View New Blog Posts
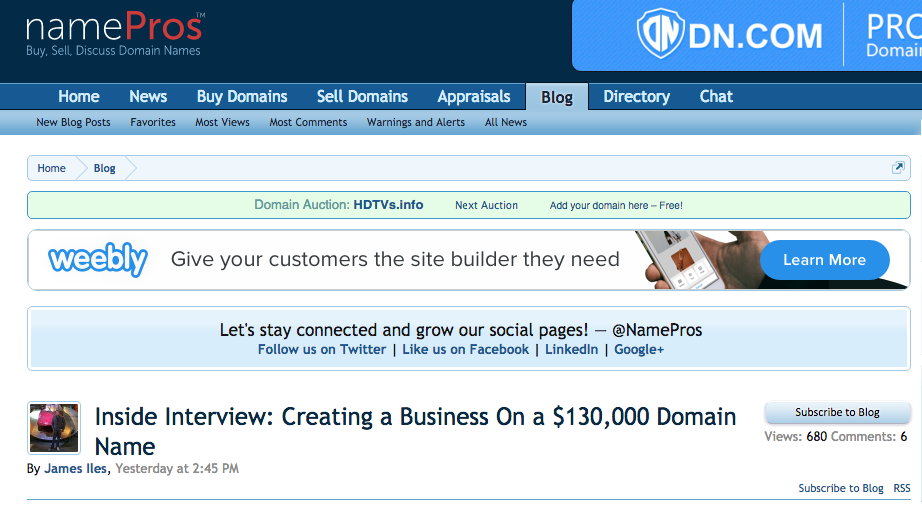The image size is (922, 511). [x=74, y=122]
